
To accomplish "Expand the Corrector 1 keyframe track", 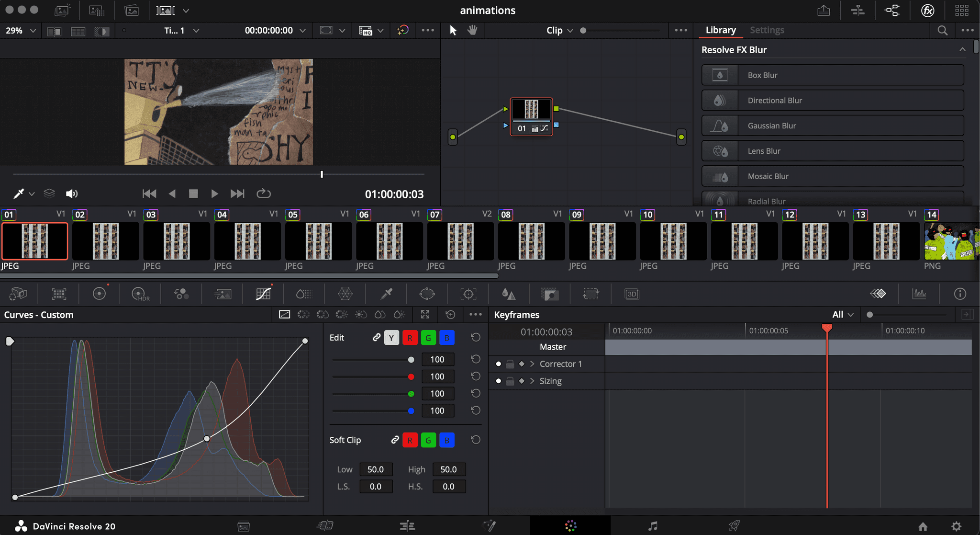I will 532,364.
